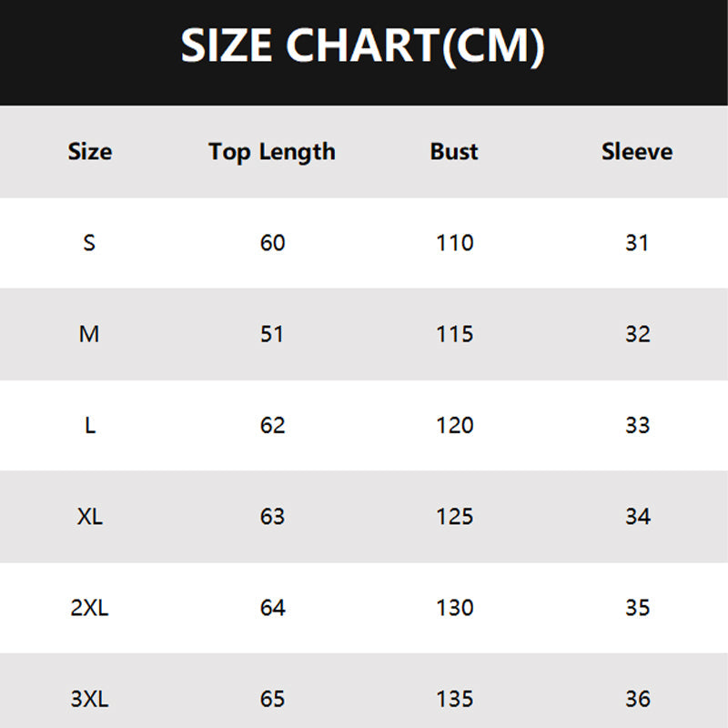
Task: Click the Top Length column header
Action: 272,152
